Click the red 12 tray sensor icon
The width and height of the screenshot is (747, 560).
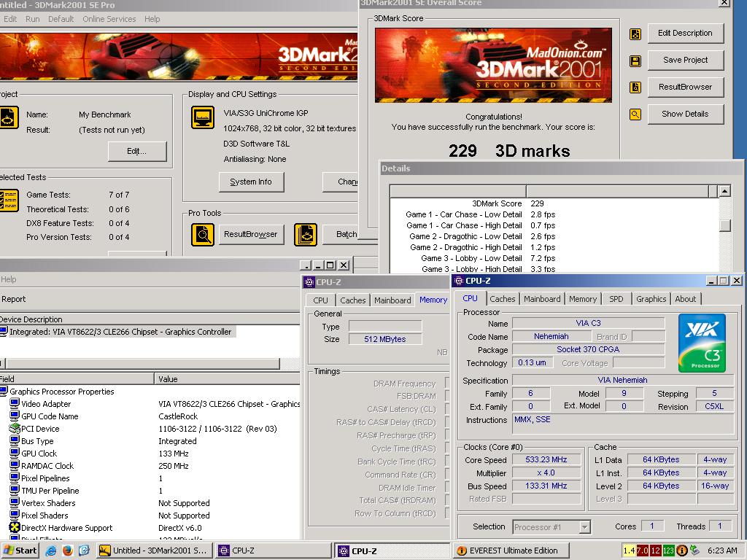coord(656,551)
